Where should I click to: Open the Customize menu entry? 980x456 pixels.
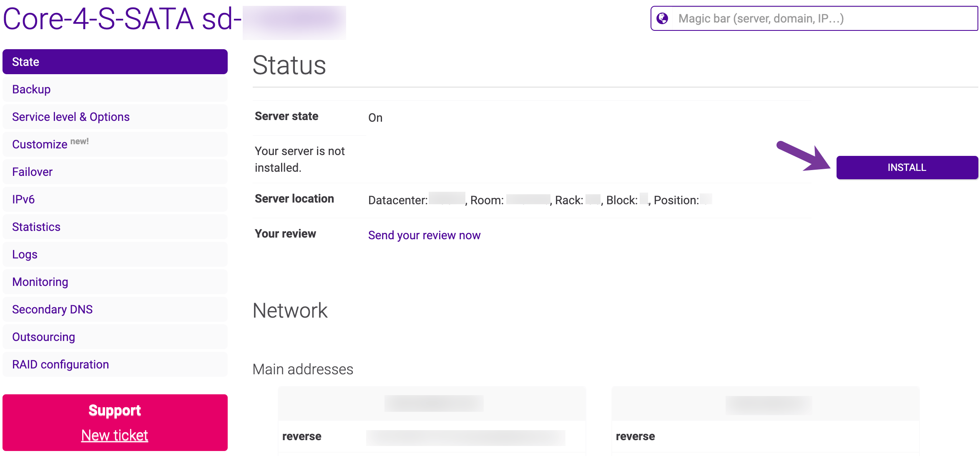tap(115, 144)
